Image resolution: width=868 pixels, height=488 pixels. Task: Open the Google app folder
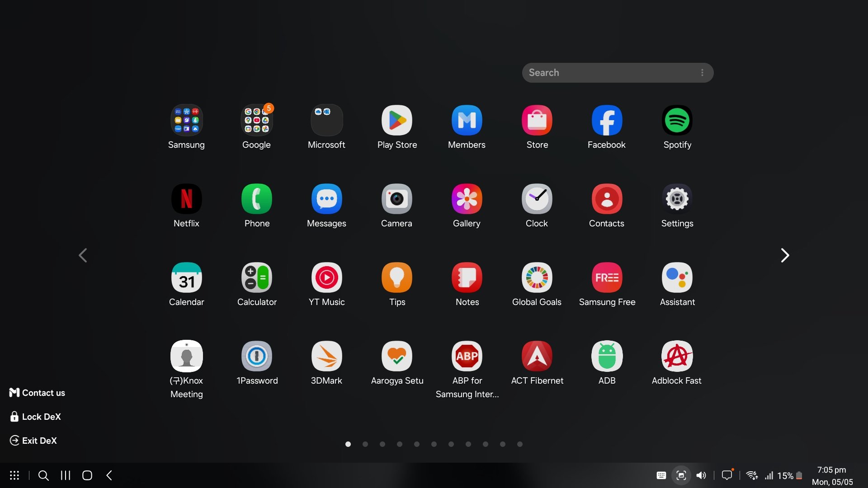pos(256,120)
